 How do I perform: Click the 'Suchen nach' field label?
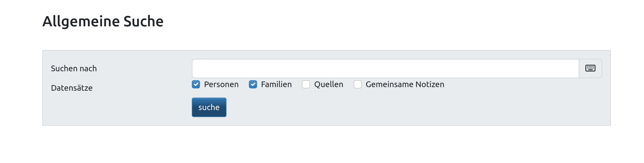(74, 68)
